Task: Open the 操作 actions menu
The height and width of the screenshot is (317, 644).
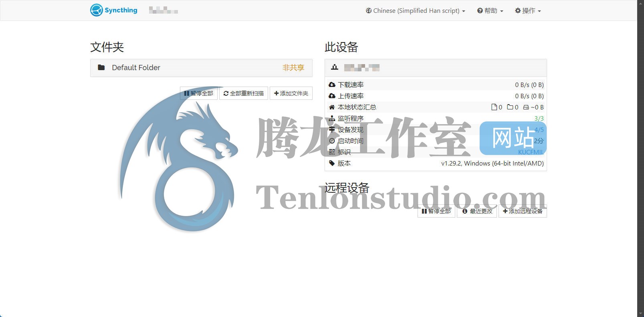Action: pos(528,11)
